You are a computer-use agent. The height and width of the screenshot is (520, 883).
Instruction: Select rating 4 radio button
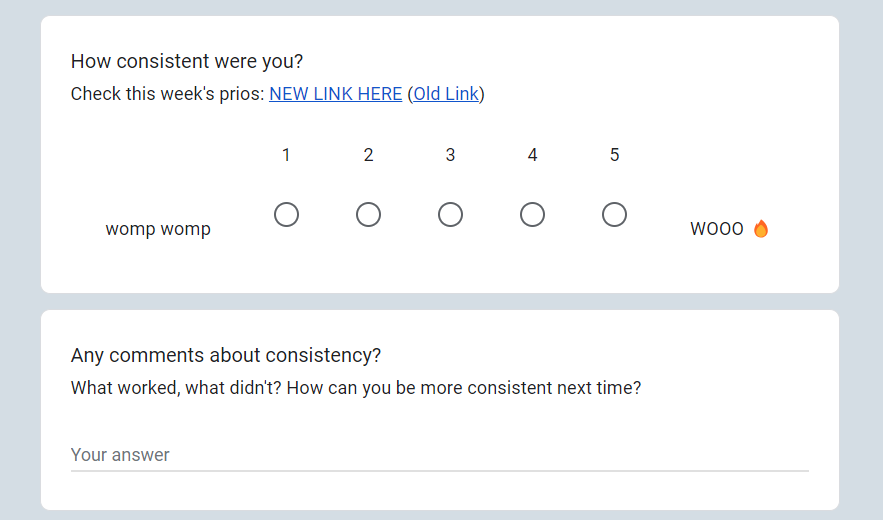(x=532, y=215)
